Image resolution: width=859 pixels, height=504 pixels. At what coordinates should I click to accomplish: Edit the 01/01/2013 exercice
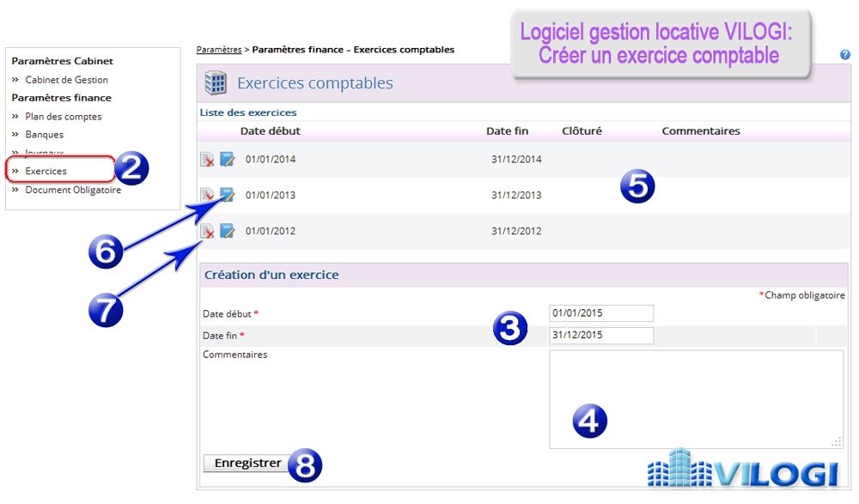(228, 195)
